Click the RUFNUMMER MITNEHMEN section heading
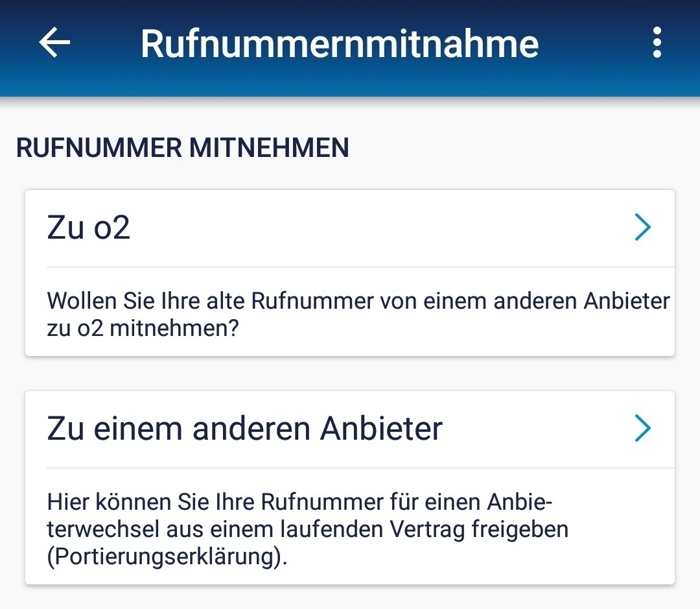This screenshot has width=700, height=609. [182, 148]
